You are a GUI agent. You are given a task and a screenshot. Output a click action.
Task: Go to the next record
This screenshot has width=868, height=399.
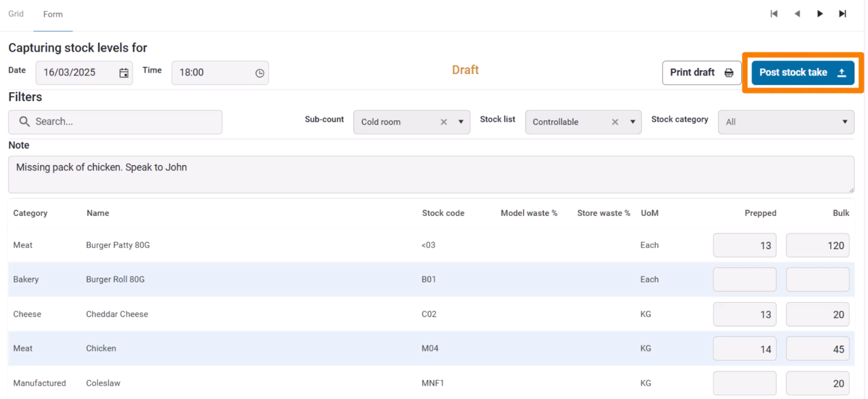coord(820,14)
